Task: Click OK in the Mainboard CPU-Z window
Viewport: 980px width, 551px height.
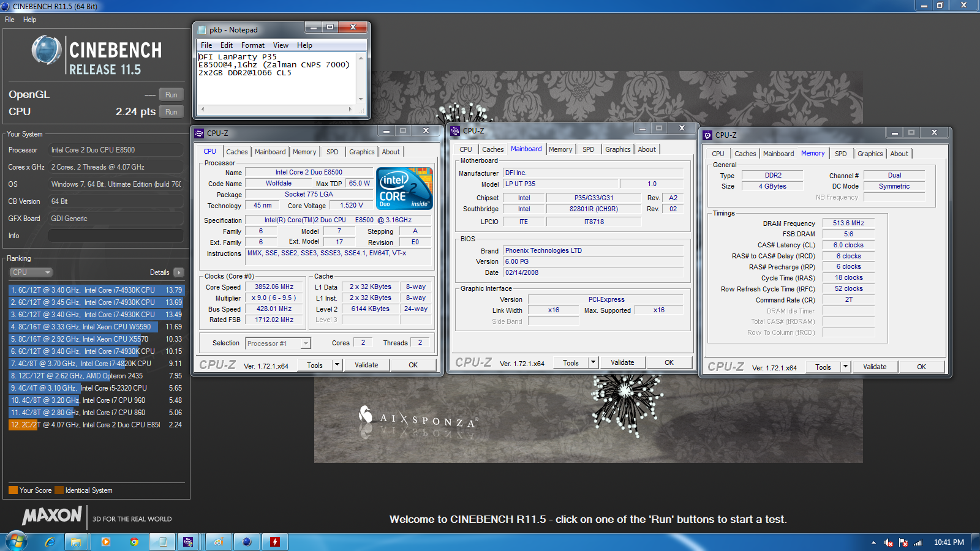Action: (x=669, y=362)
